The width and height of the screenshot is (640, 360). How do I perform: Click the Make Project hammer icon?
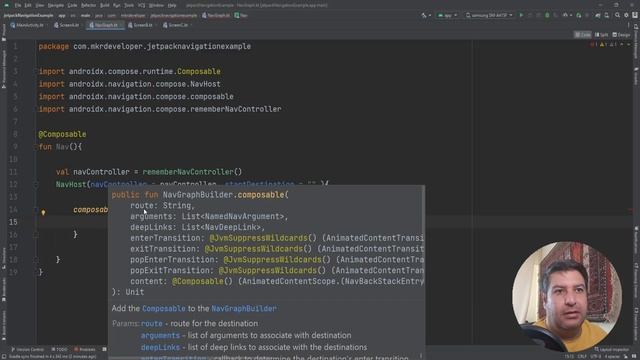424,16
